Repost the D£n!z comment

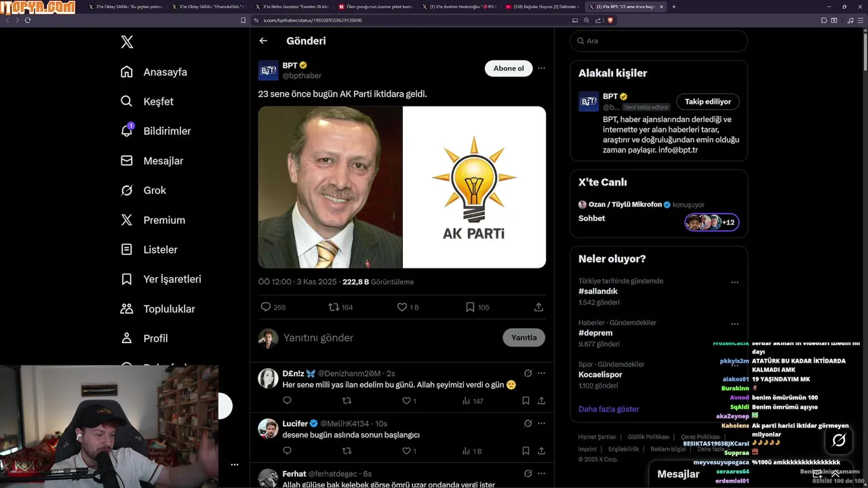tap(347, 401)
